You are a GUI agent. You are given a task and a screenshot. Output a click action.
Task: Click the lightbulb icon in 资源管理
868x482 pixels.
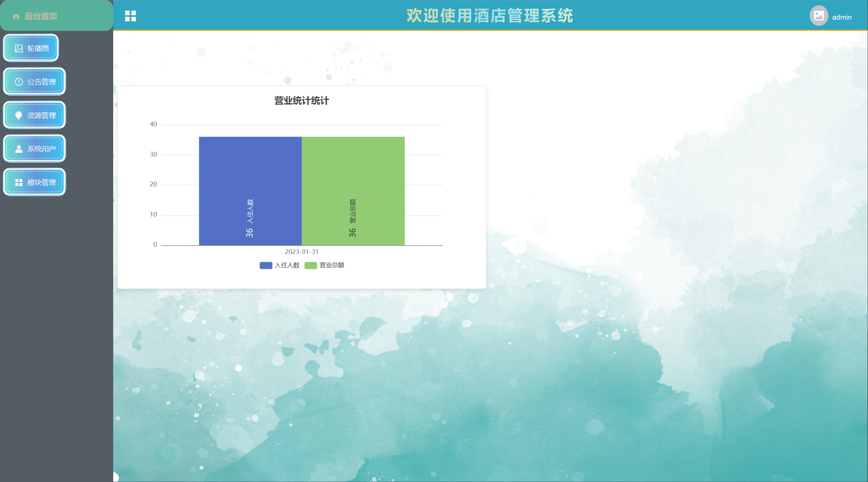[x=19, y=116]
